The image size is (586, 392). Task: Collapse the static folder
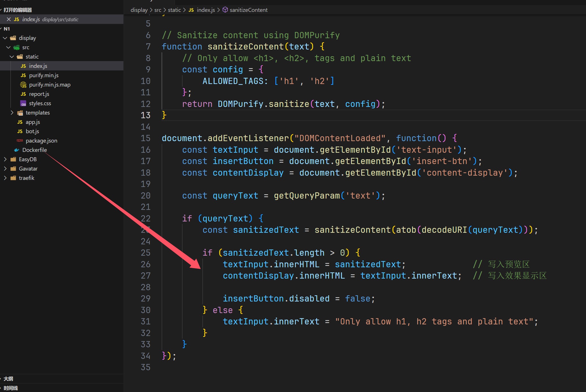pos(12,57)
